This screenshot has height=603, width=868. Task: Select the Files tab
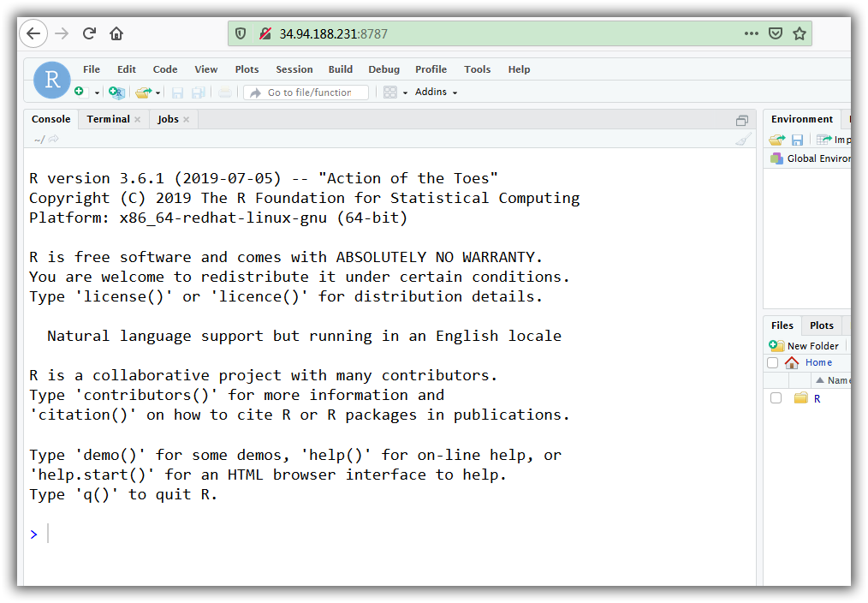point(782,325)
